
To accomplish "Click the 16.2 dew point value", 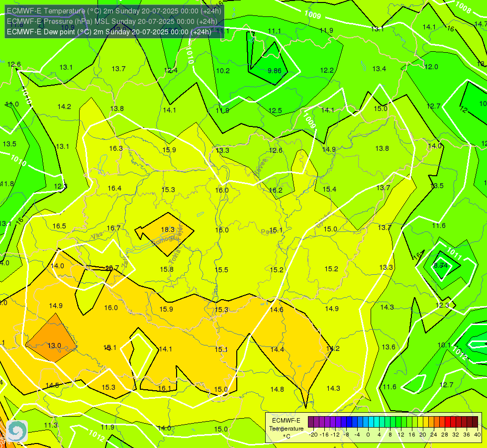I will (276, 190).
